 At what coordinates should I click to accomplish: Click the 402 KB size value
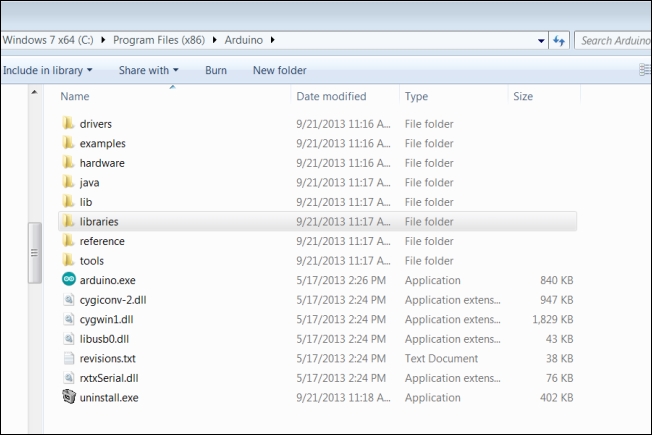(x=556, y=398)
